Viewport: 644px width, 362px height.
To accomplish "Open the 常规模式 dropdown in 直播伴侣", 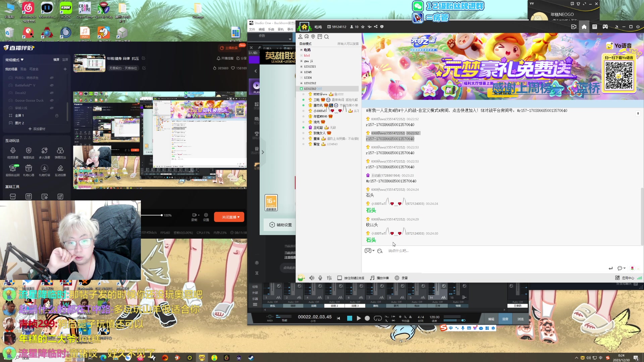I will click(14, 60).
